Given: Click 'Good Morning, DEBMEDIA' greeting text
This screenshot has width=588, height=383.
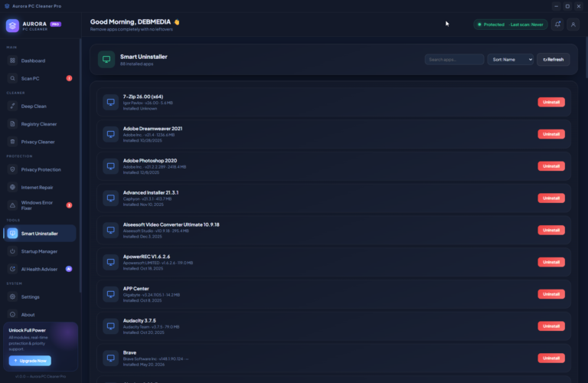Looking at the screenshot, I should point(130,21).
